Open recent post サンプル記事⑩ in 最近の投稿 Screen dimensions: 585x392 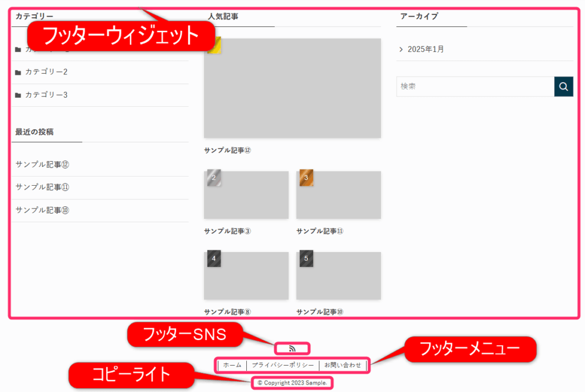42,210
